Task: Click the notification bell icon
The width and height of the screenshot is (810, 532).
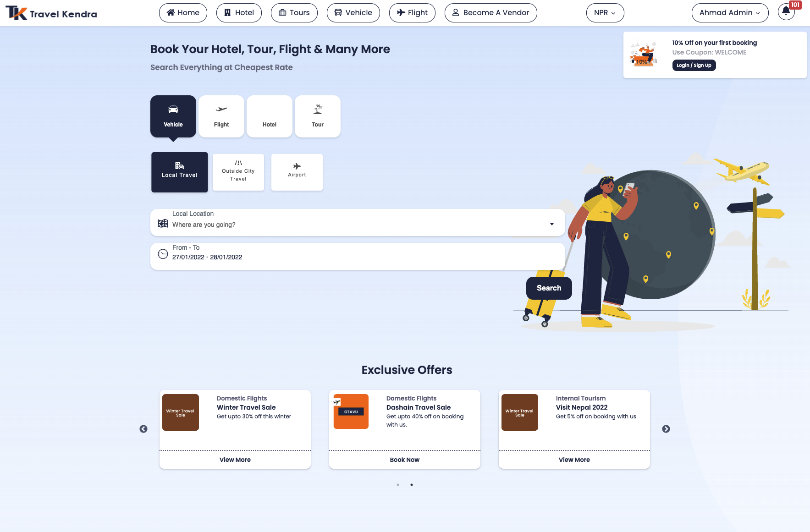Action: (786, 12)
